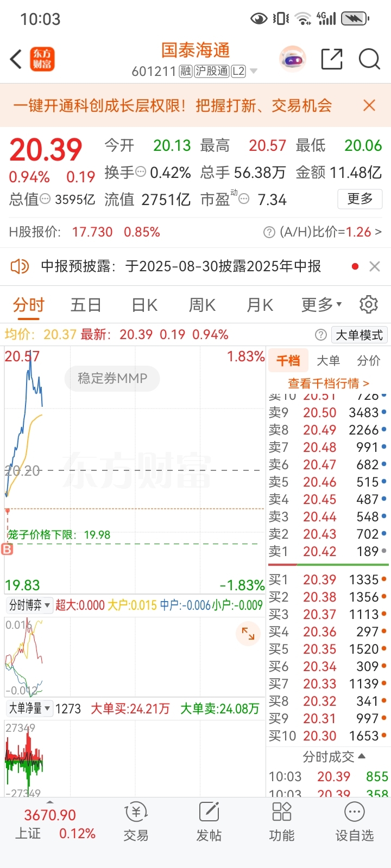
Task: Tap the 买10 20.30 order row
Action: [327, 736]
